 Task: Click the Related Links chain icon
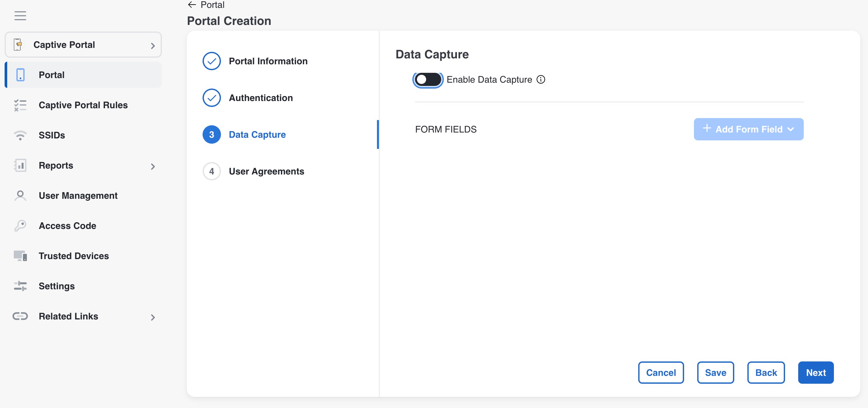point(20,316)
